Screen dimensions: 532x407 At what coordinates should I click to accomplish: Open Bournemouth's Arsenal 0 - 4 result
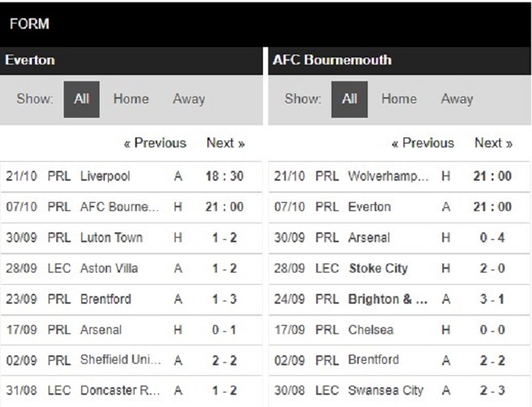coord(399,238)
